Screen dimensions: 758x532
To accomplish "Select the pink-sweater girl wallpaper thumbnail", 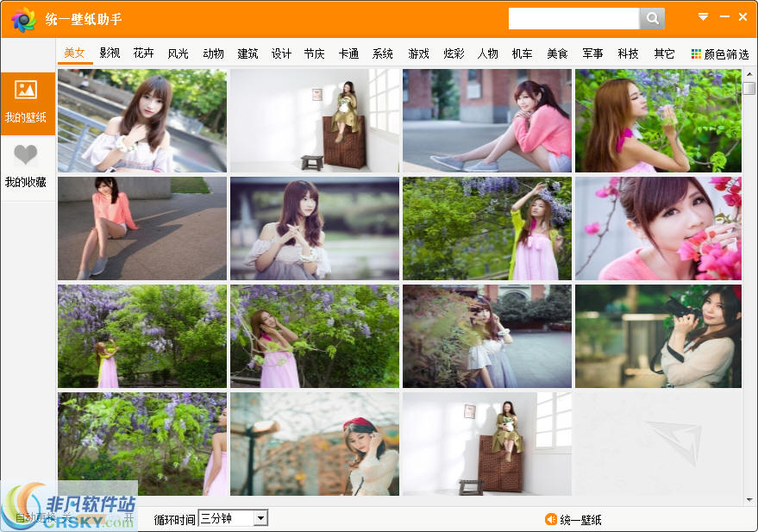I will [485, 121].
